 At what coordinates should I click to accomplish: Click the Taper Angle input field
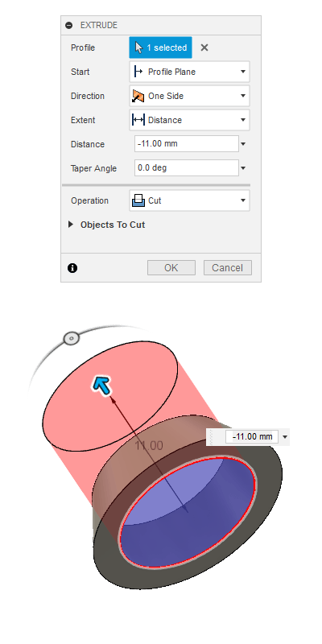187,168
